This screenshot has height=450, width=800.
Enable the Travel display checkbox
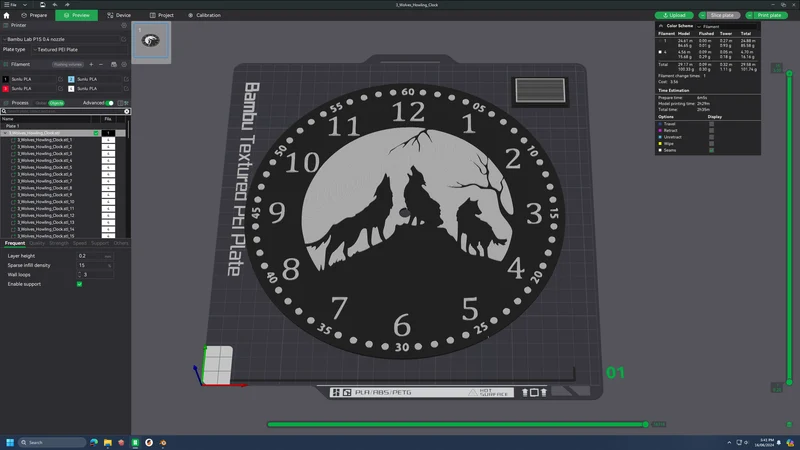(x=711, y=124)
